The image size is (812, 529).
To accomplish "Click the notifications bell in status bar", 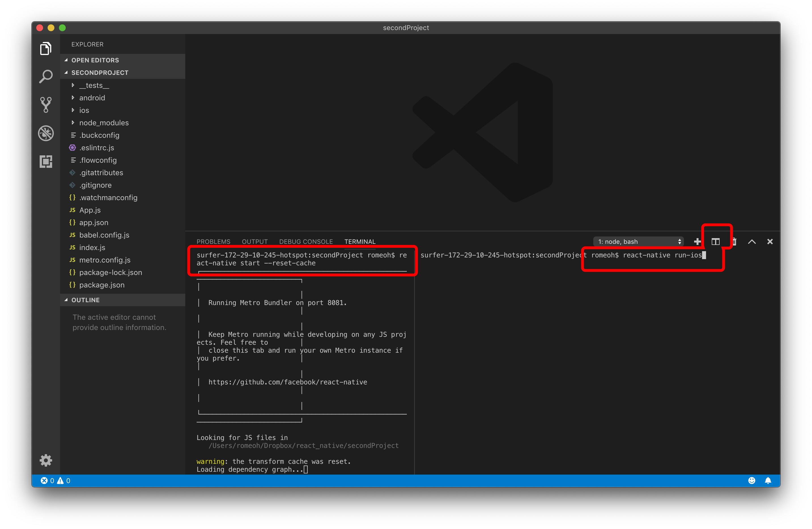I will click(x=768, y=481).
